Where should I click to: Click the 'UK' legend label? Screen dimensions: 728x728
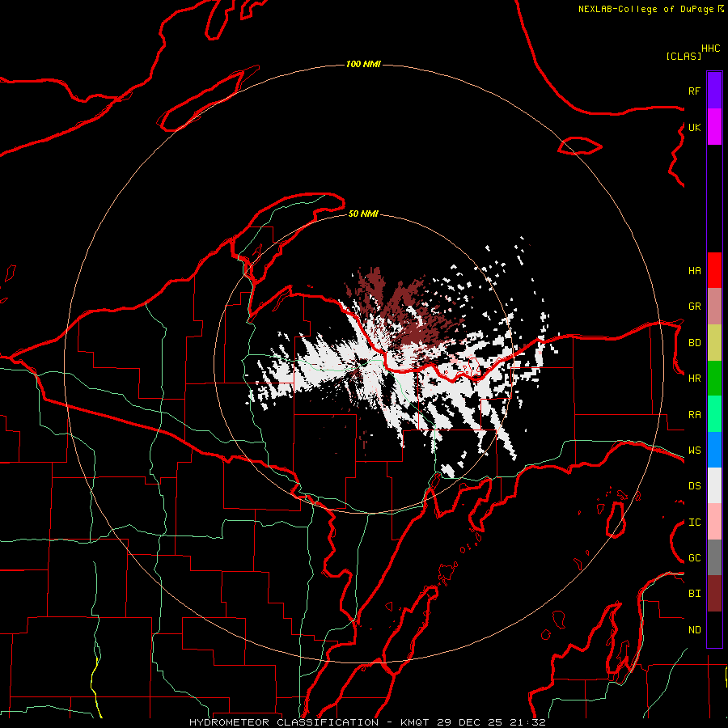point(694,127)
